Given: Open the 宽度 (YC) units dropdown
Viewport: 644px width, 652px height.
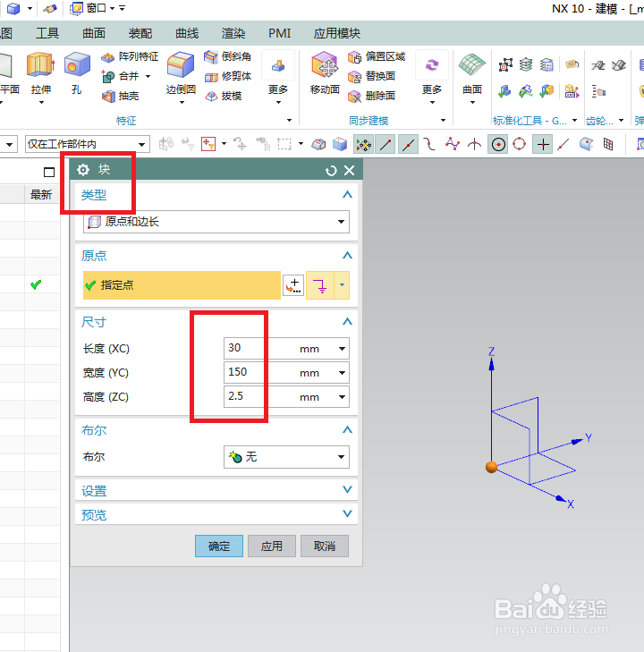Looking at the screenshot, I should (342, 373).
